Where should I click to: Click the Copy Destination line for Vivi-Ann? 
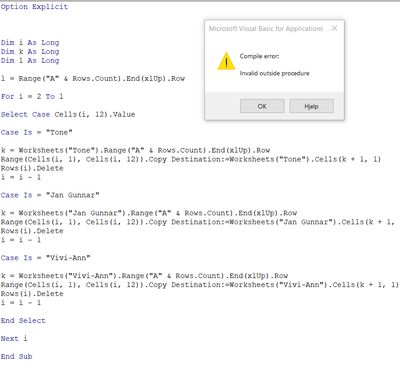tap(200, 285)
